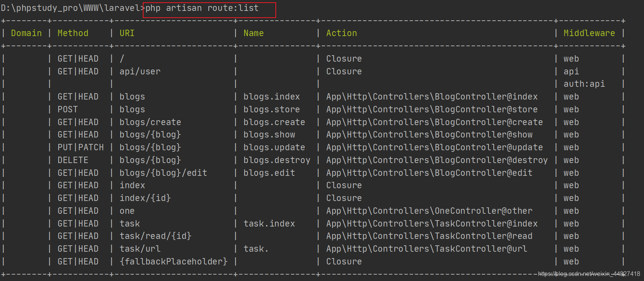Click the 'Middleware' column header

click(589, 33)
